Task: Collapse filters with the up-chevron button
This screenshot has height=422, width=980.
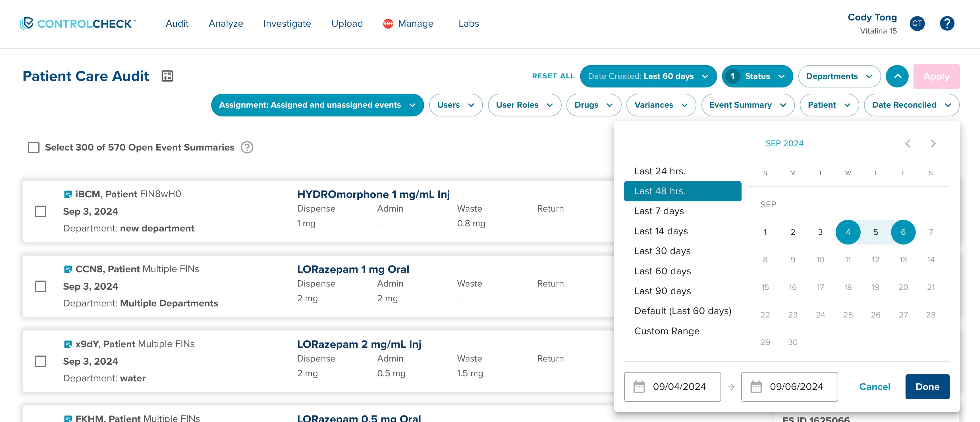Action: pos(897,76)
